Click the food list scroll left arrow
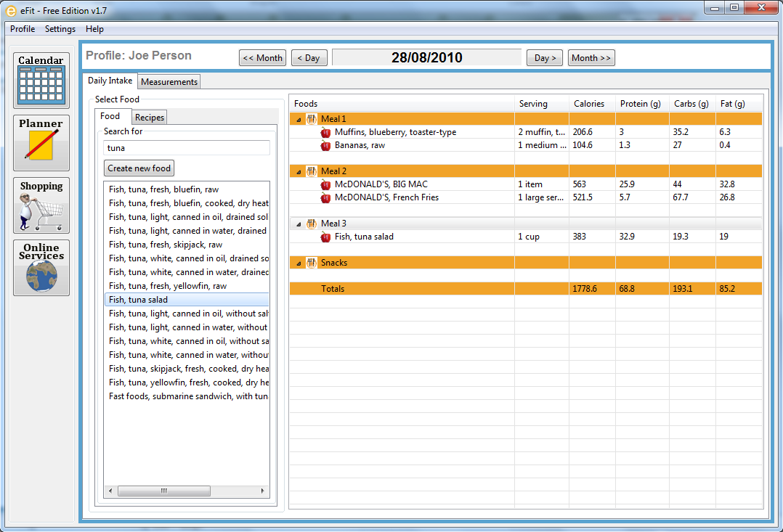783x532 pixels. click(x=110, y=491)
